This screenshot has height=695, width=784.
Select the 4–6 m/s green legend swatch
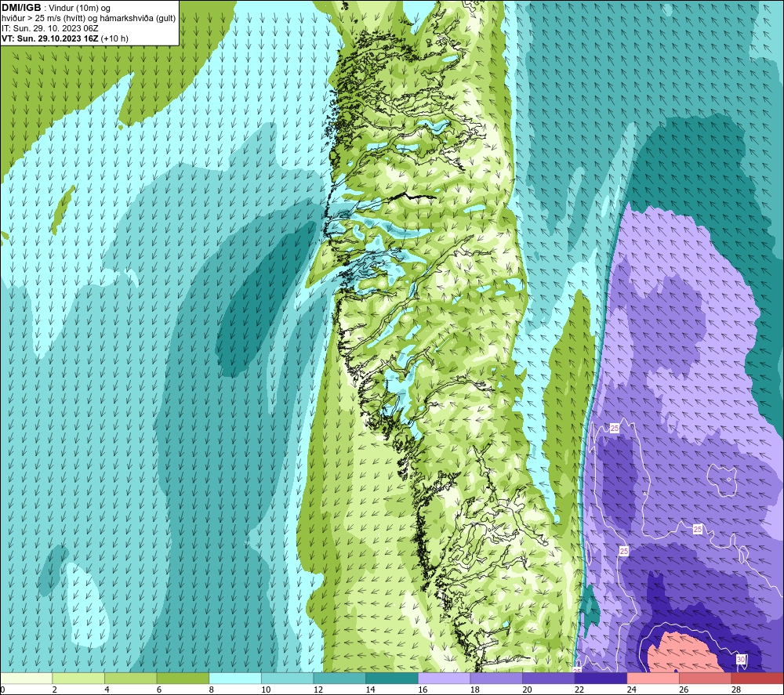pyautogui.click(x=130, y=678)
